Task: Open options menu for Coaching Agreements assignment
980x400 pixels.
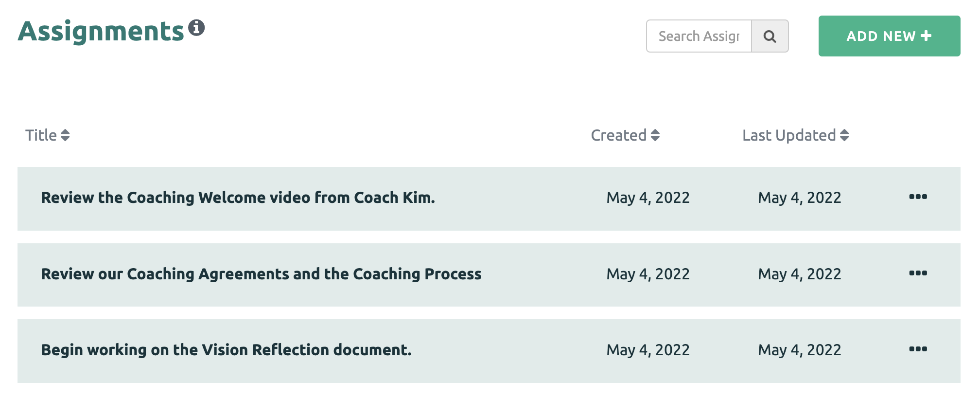Action: tap(918, 273)
